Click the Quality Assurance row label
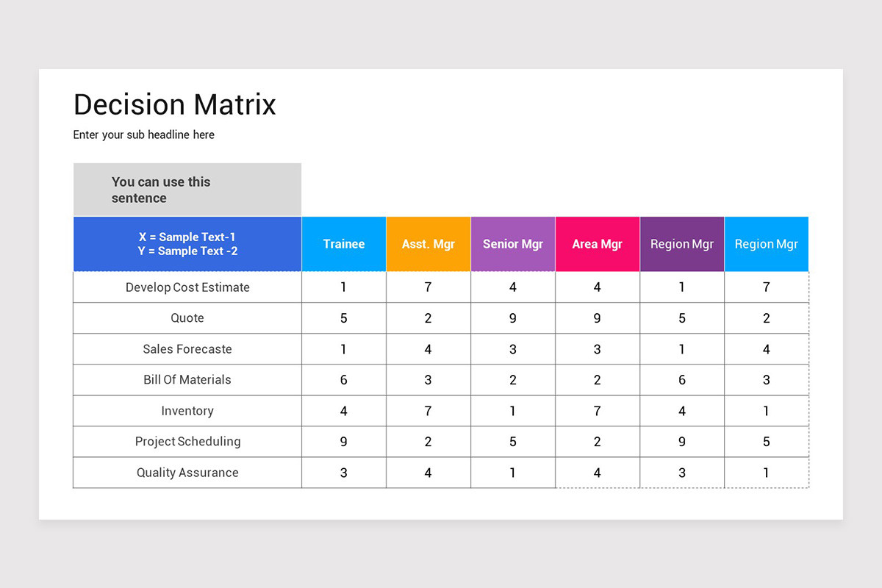 point(187,473)
